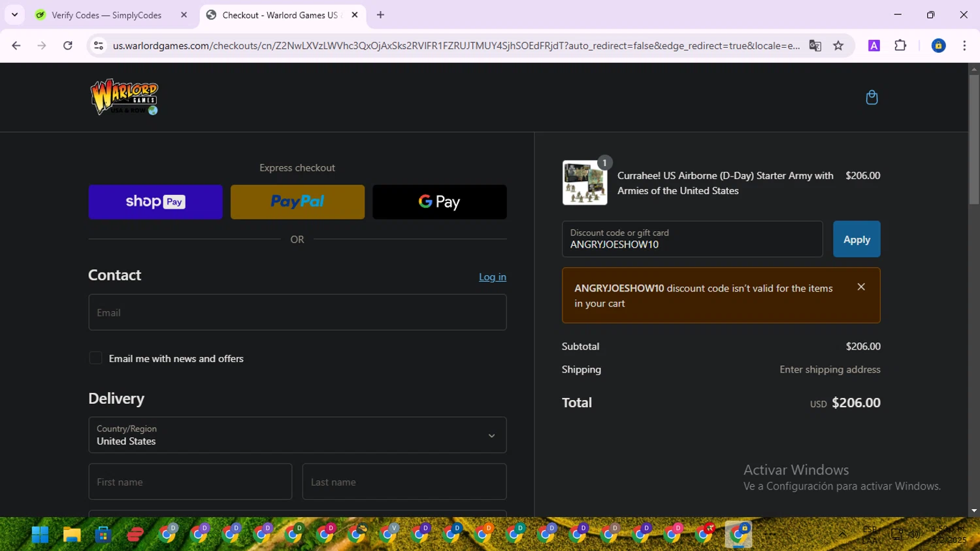Open the network tray icon
The image size is (980, 551).
pos(897,535)
